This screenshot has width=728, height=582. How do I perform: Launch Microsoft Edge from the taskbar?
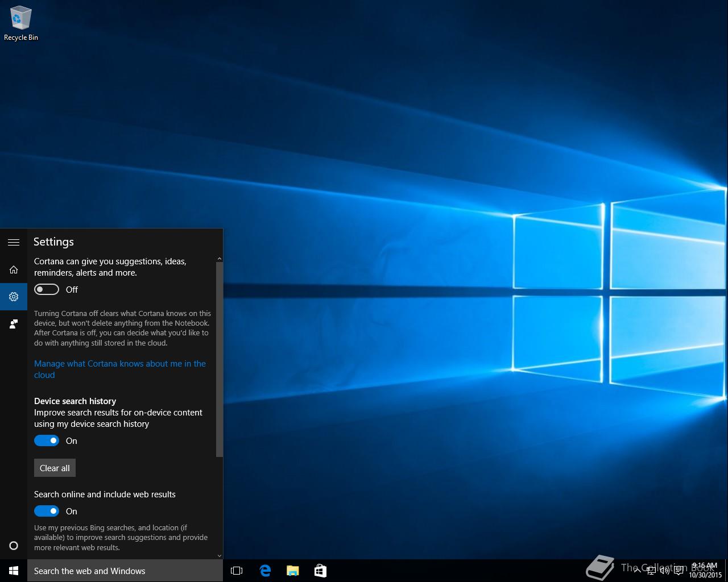tap(264, 571)
